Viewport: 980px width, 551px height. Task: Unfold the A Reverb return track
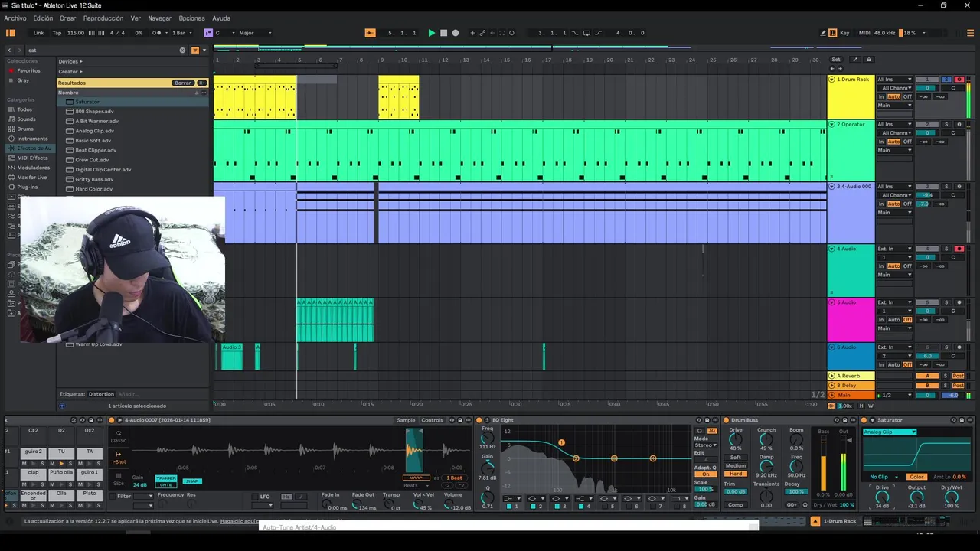[x=832, y=376]
